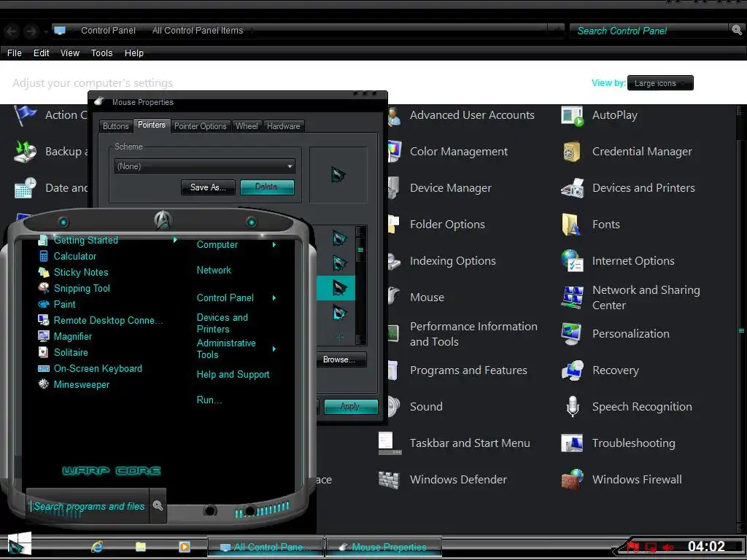Screen dimensions: 747x560
Task: Open Network from Start menu
Action: pyautogui.click(x=214, y=271)
